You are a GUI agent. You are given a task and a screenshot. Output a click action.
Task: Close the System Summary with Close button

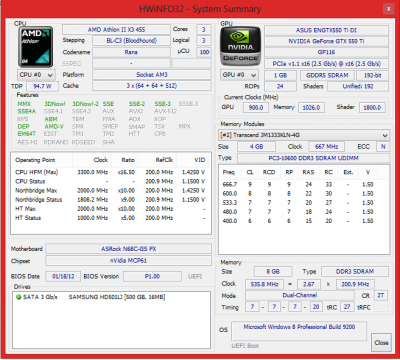381,342
